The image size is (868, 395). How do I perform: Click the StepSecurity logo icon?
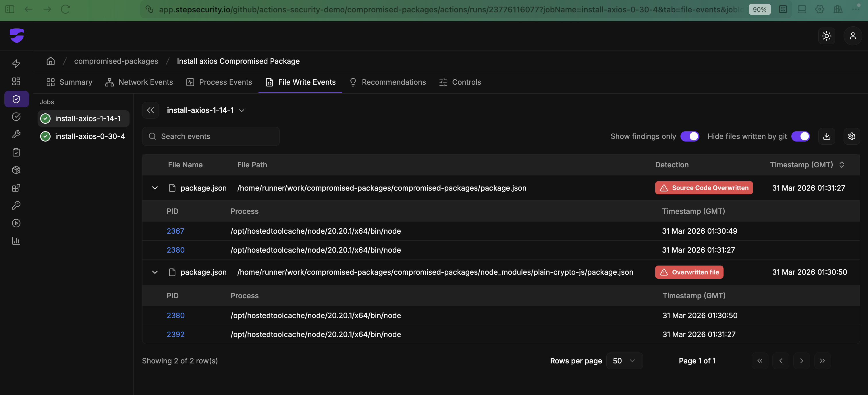(x=16, y=35)
